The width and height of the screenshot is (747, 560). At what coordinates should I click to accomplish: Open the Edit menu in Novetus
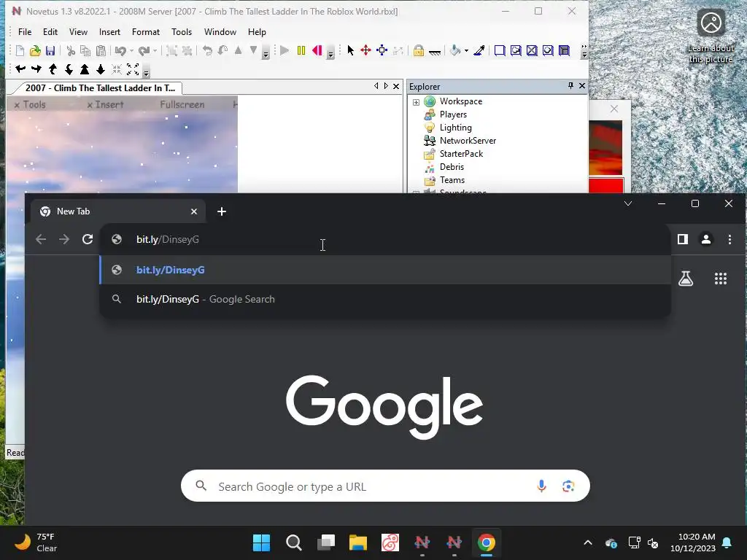point(50,32)
